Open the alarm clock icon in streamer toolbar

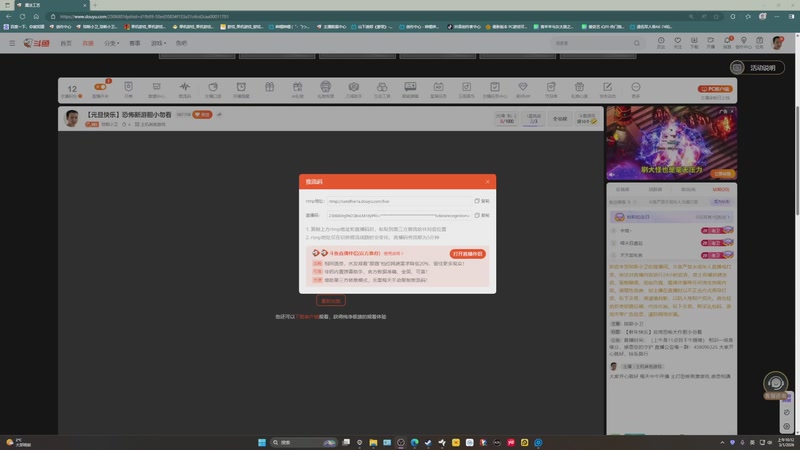coord(241,87)
